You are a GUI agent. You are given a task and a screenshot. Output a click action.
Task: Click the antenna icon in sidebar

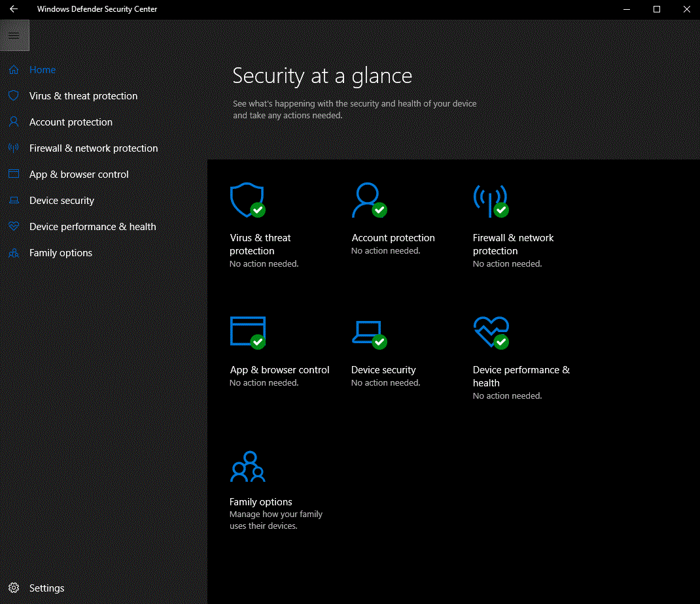(x=14, y=148)
